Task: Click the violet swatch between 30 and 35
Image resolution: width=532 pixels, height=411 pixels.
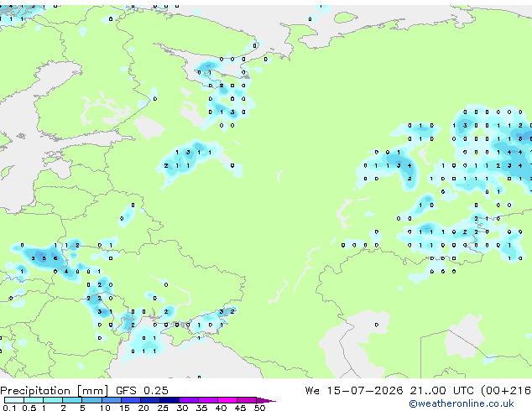Action: [x=189, y=400]
